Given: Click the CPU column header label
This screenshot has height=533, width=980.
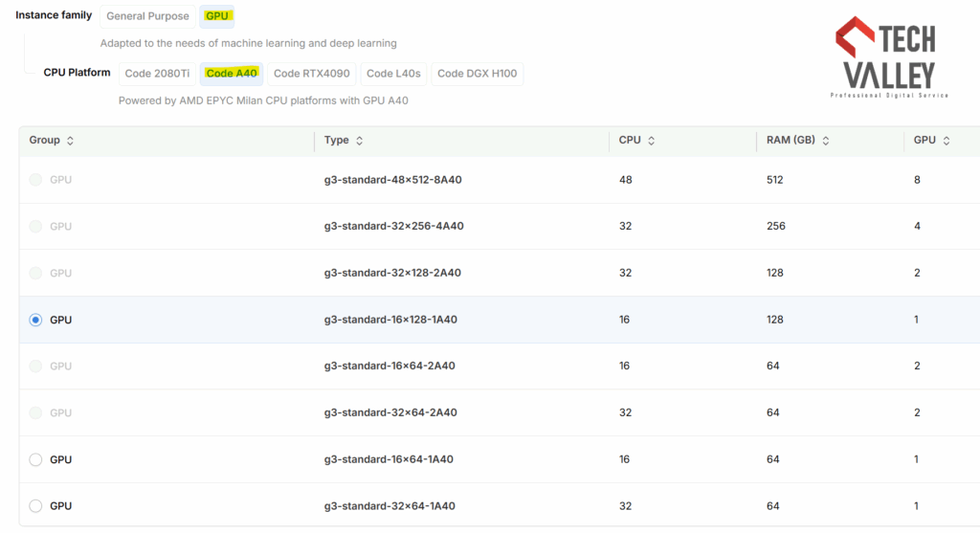Looking at the screenshot, I should 630,140.
